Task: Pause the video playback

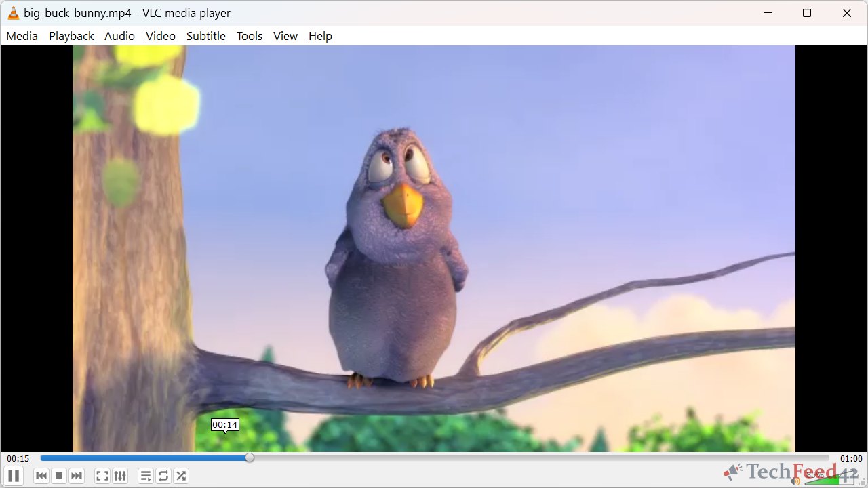Action: pyautogui.click(x=14, y=476)
